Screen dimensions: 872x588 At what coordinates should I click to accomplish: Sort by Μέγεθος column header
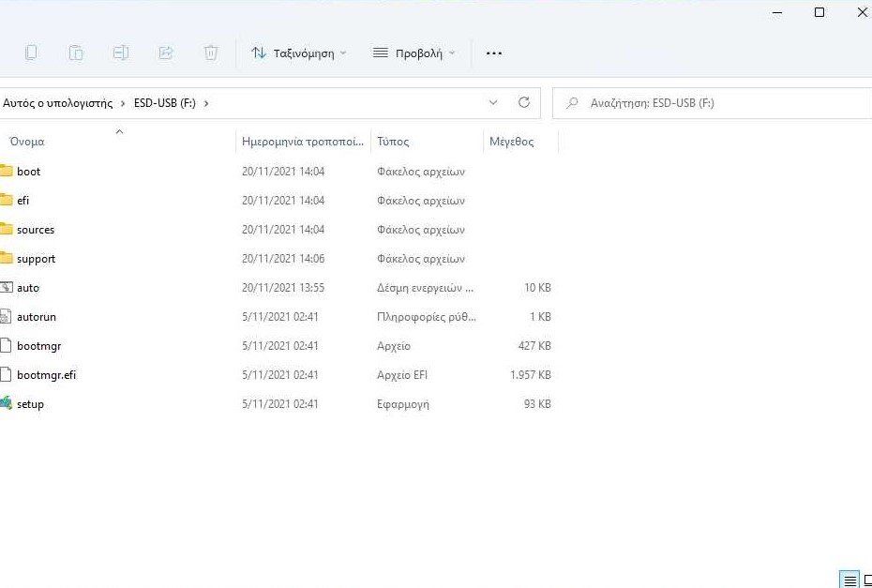click(x=511, y=142)
